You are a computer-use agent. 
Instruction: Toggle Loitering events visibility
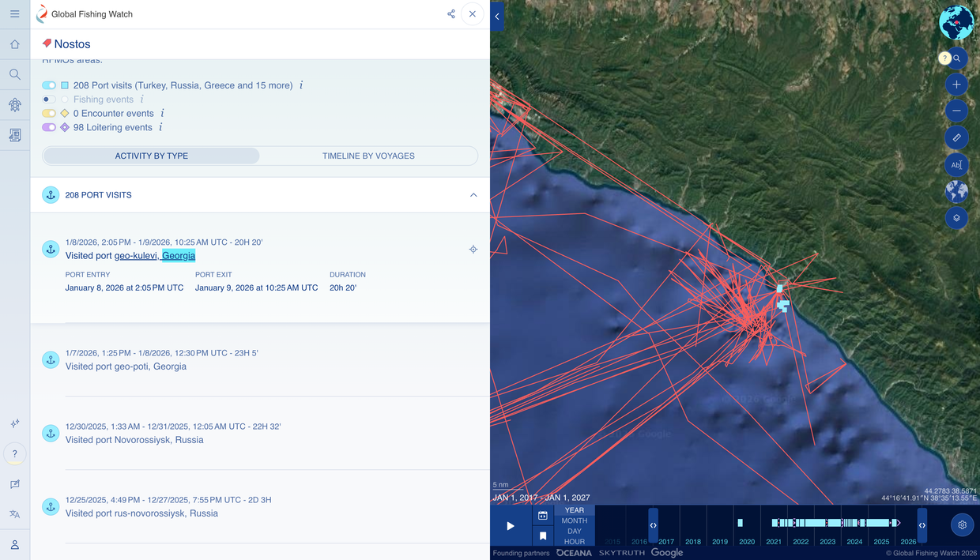pos(49,127)
